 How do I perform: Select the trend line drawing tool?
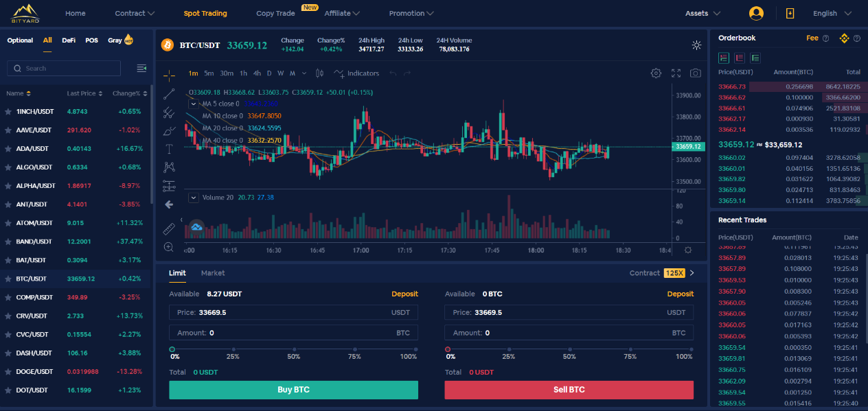click(169, 94)
